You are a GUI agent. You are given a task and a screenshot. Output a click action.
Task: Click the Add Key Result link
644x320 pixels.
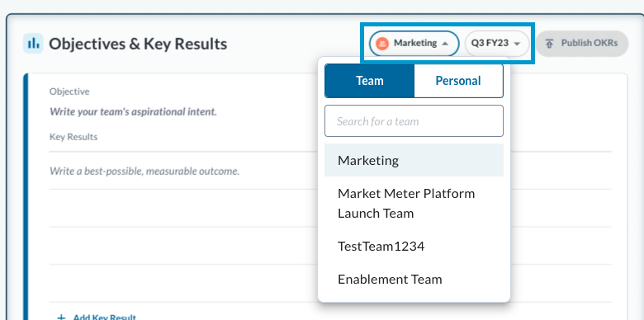coord(104,318)
